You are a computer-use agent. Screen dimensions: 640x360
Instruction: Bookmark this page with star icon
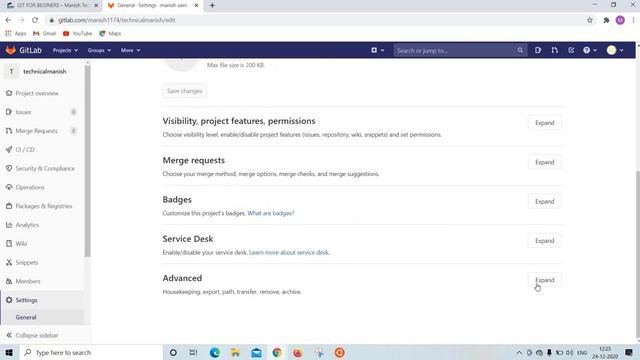[590, 20]
